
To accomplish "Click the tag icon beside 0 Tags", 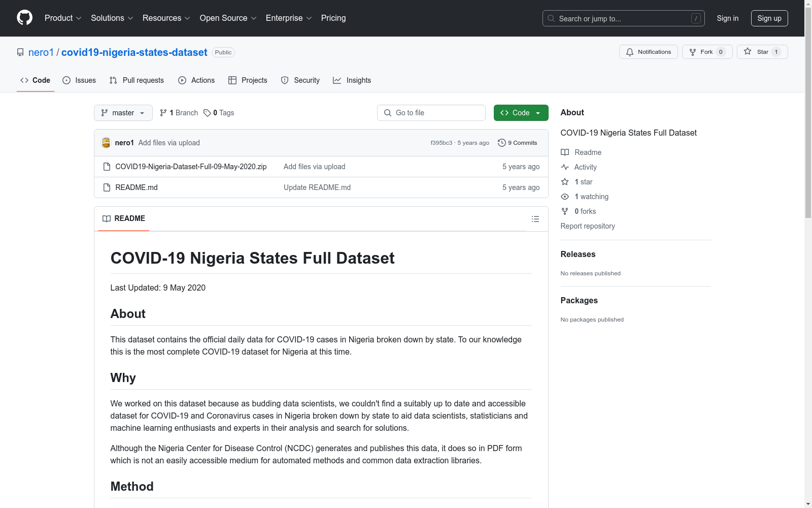I will tap(207, 113).
